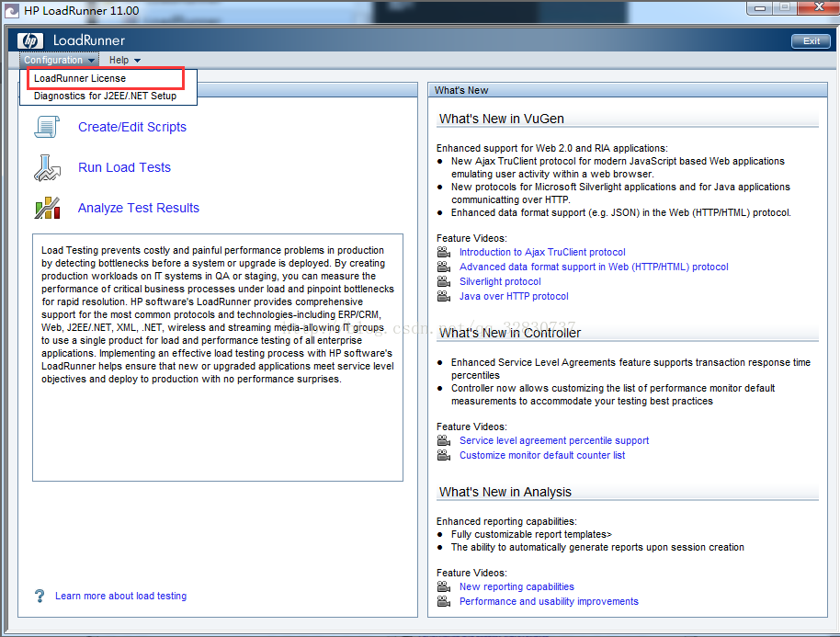Open Customize monitor default counter list link
The image size is (840, 637).
[x=542, y=455]
